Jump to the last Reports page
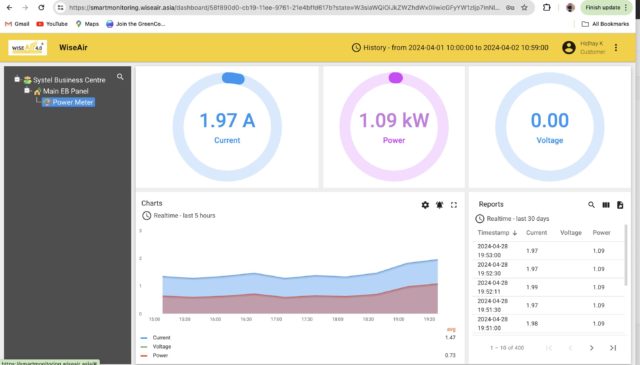Viewport: 640px width, 365px height. [x=613, y=348]
